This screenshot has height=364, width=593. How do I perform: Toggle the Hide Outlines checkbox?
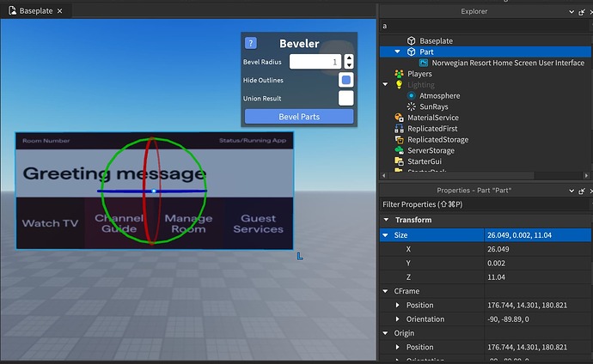click(345, 80)
